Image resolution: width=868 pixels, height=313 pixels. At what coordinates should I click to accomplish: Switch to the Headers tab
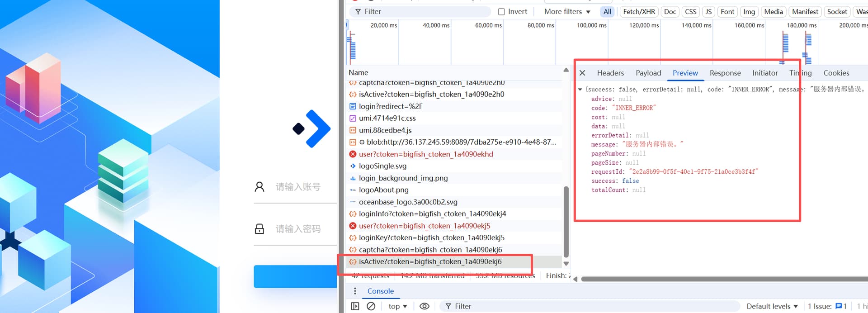point(610,73)
